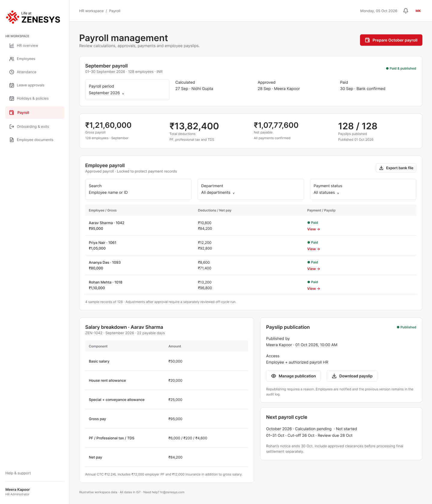The width and height of the screenshot is (432, 504).
Task: Expand the Department filter dropdown
Action: [x=251, y=189]
